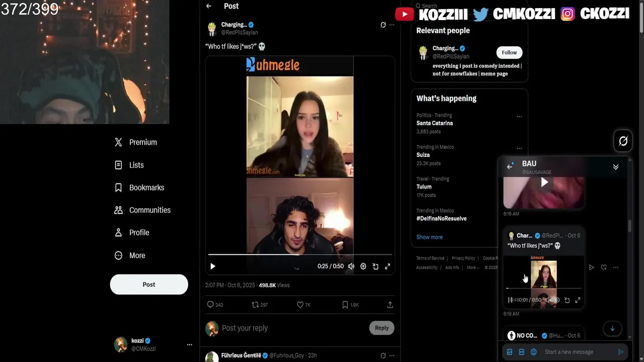
Task: Go back using the Post header arrow
Action: pyautogui.click(x=209, y=6)
